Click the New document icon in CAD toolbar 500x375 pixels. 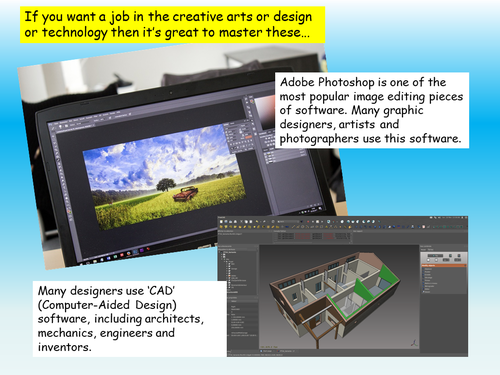point(221,222)
